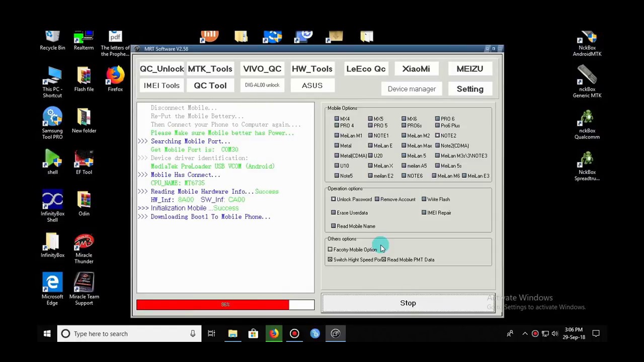The width and height of the screenshot is (644, 362).
Task: Click the QC Tool button
Action: pos(210,85)
